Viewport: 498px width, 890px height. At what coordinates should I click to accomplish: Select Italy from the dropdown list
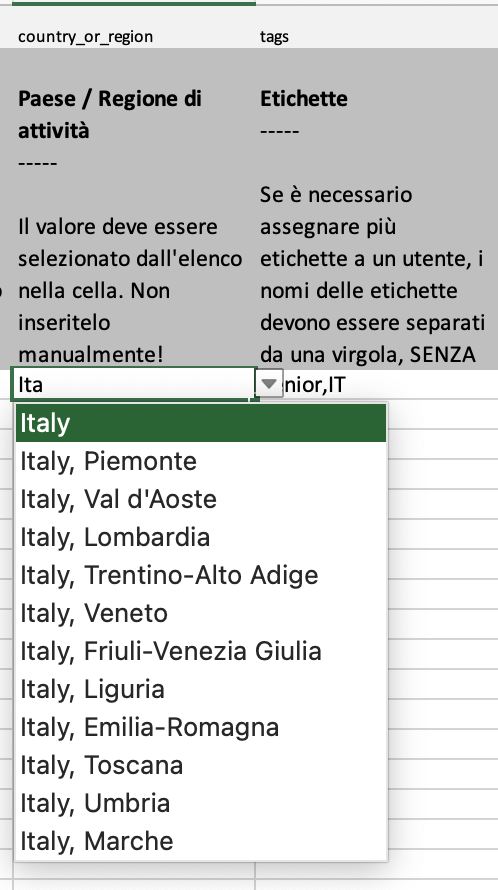(201, 423)
